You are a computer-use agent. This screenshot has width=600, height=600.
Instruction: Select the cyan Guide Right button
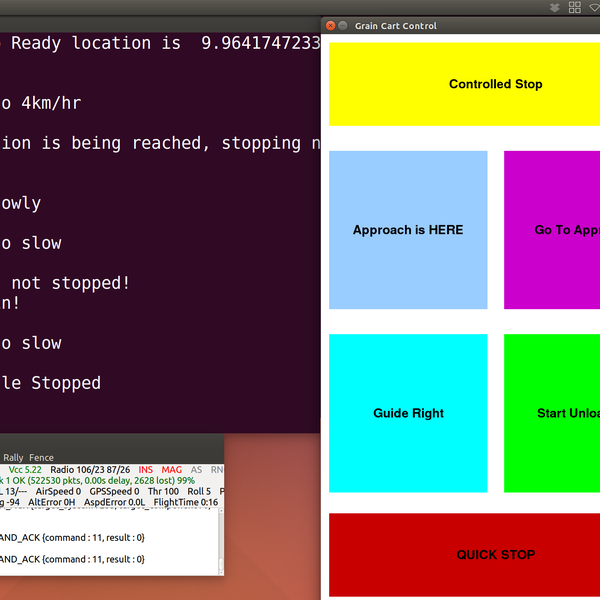[x=408, y=413]
